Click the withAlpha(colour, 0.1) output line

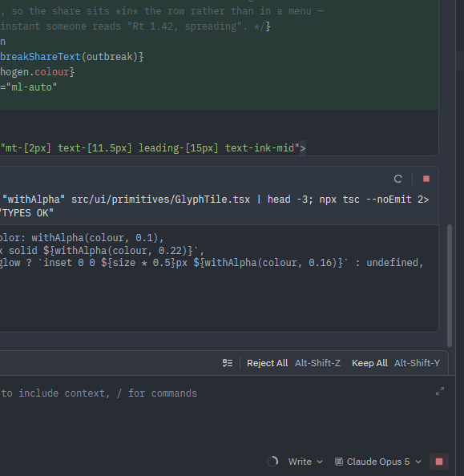(82, 238)
